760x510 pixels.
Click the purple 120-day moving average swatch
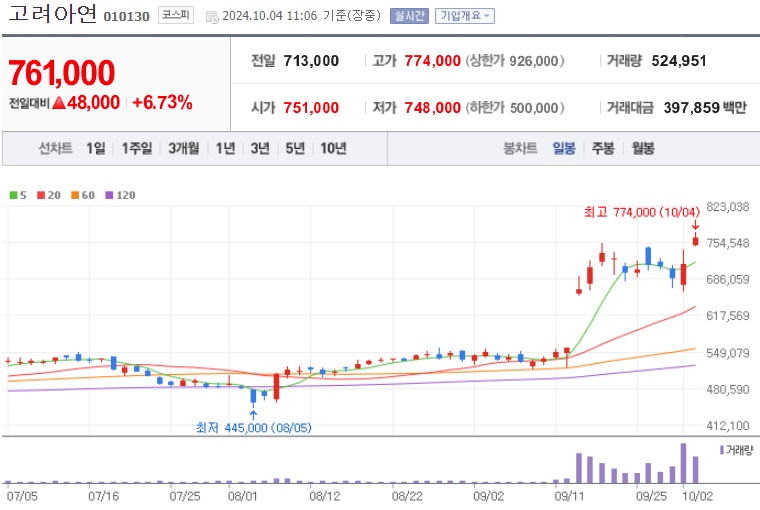pyautogui.click(x=109, y=195)
